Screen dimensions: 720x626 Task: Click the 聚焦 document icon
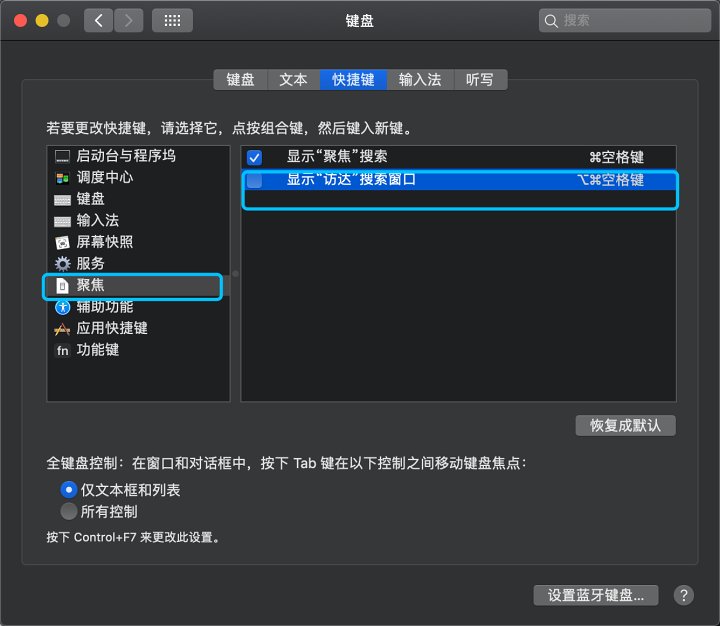(62, 285)
